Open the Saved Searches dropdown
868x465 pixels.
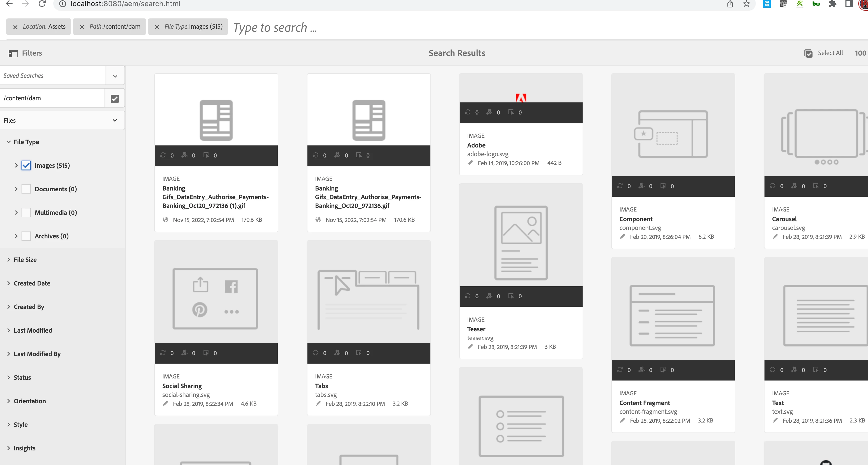(115, 76)
